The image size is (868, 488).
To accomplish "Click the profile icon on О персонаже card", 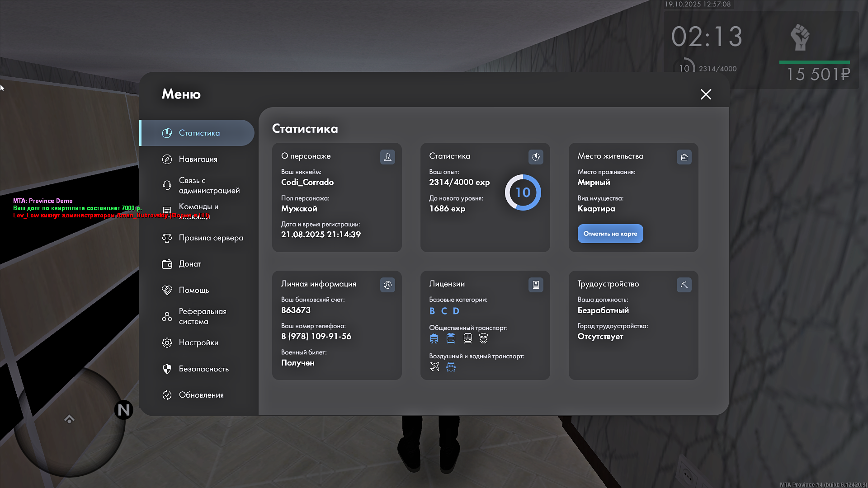I will pos(387,157).
